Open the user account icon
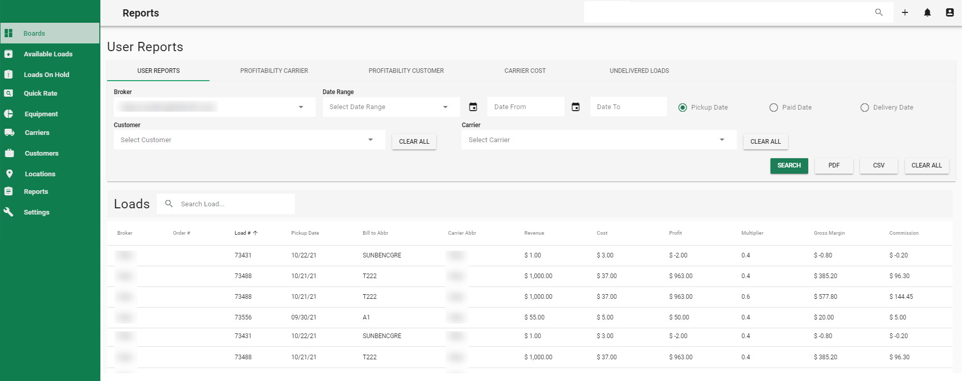980x381 pixels. pyautogui.click(x=949, y=12)
